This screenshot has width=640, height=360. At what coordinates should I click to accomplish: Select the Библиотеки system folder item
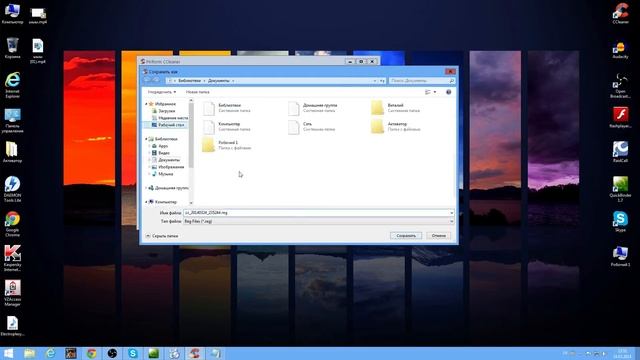[x=227, y=108]
